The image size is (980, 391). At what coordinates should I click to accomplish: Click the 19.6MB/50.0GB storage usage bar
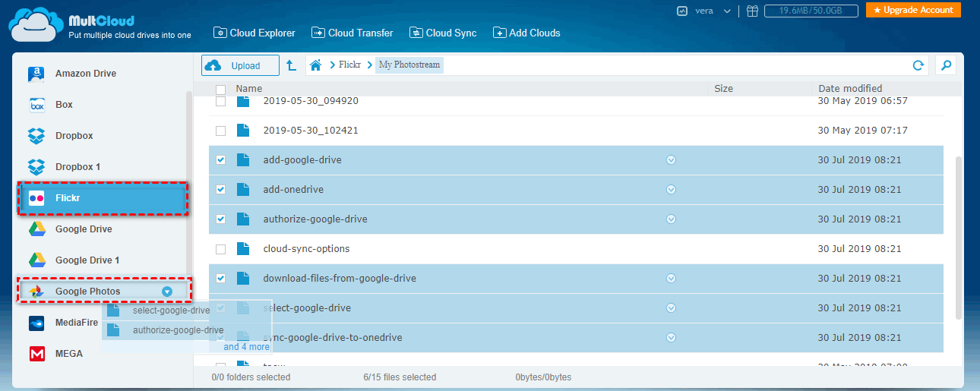[x=811, y=11]
